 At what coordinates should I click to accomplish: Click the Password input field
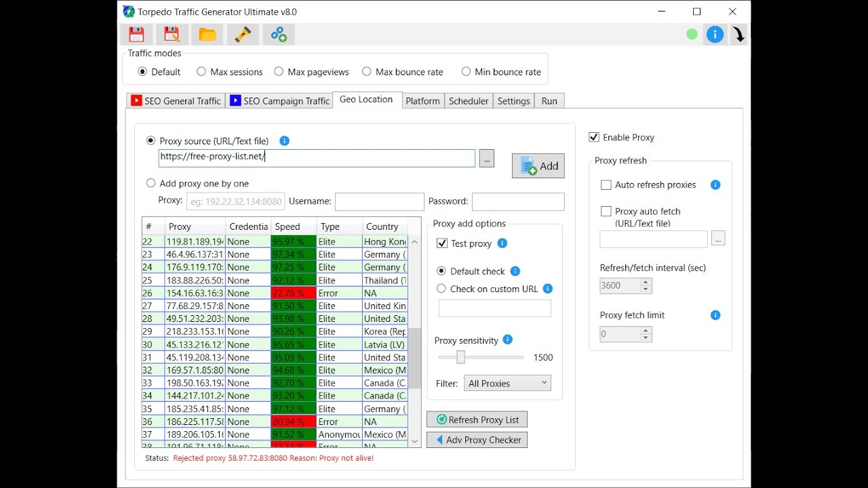[518, 201]
